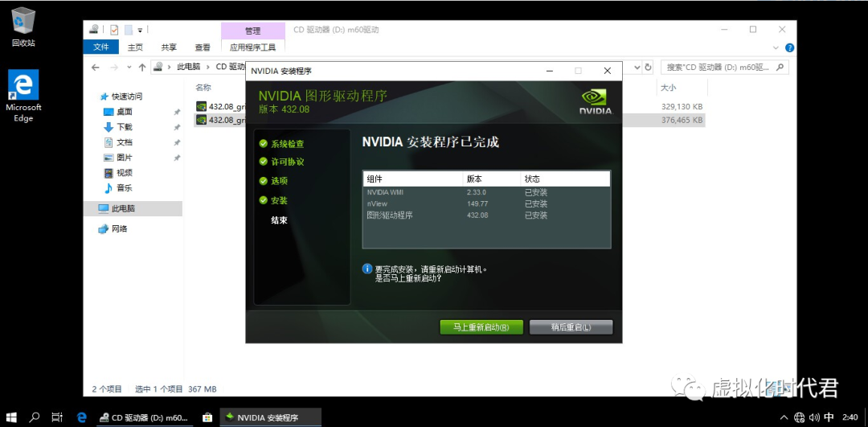
Task: Open the 共享 ribbon tab in Explorer
Action: pos(169,47)
